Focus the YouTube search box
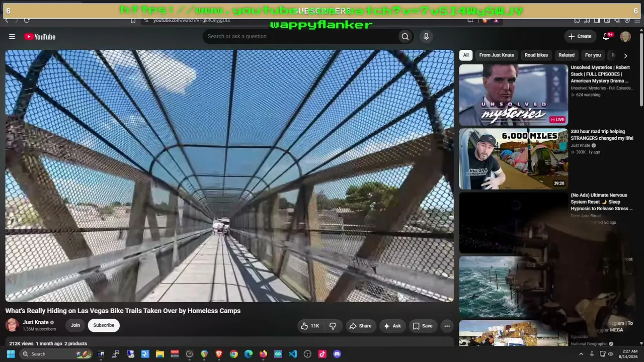The image size is (644, 362). click(300, 36)
